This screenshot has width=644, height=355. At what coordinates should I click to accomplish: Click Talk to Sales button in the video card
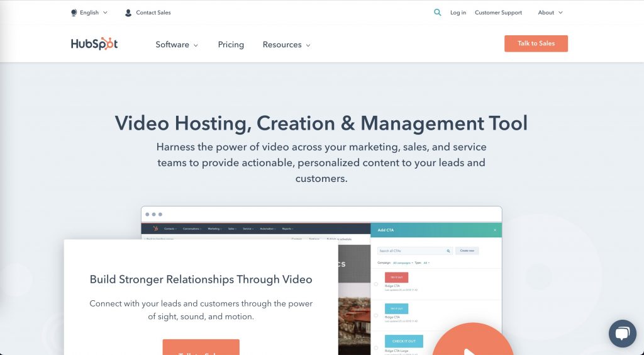click(x=201, y=347)
